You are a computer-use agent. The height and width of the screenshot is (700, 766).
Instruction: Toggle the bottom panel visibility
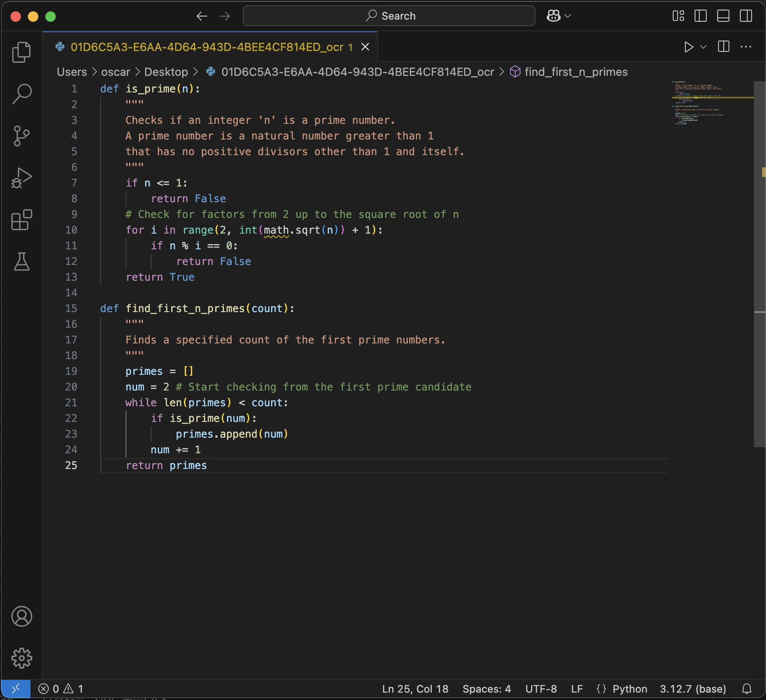[723, 16]
